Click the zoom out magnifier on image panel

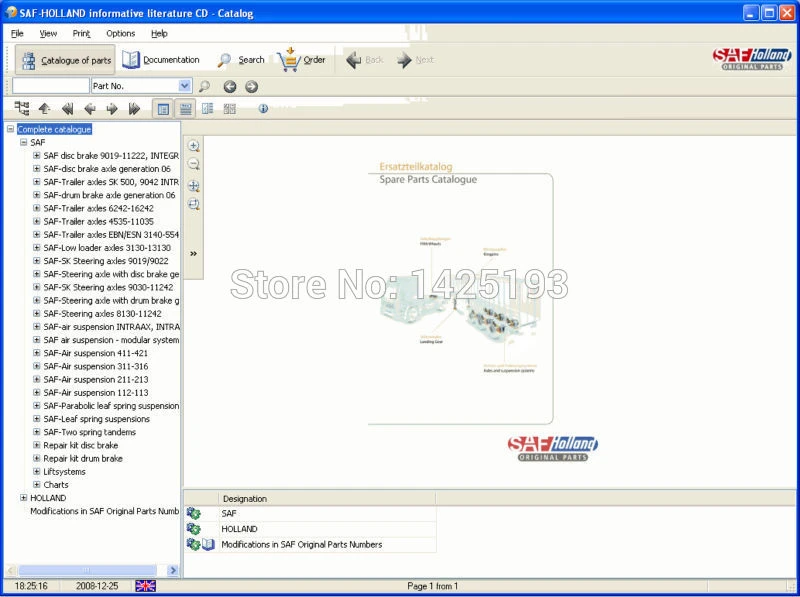[x=193, y=164]
